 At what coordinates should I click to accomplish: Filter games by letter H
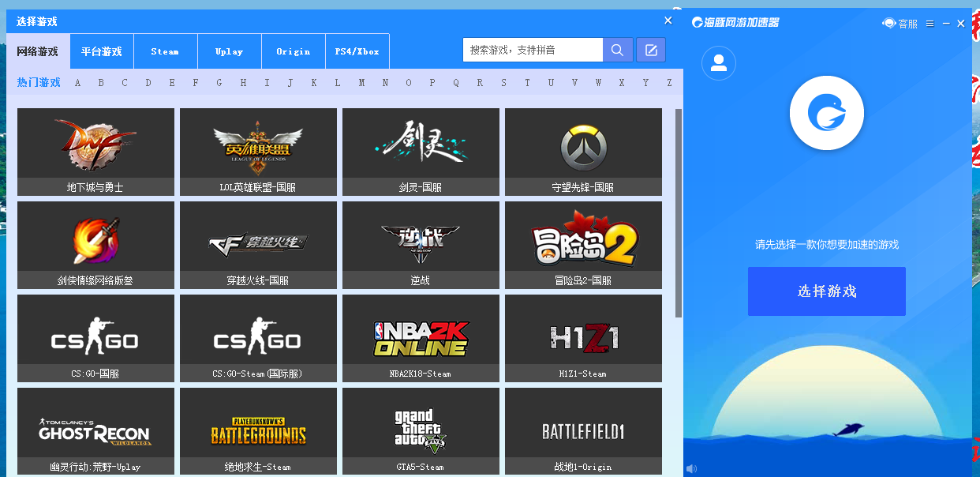(x=243, y=83)
